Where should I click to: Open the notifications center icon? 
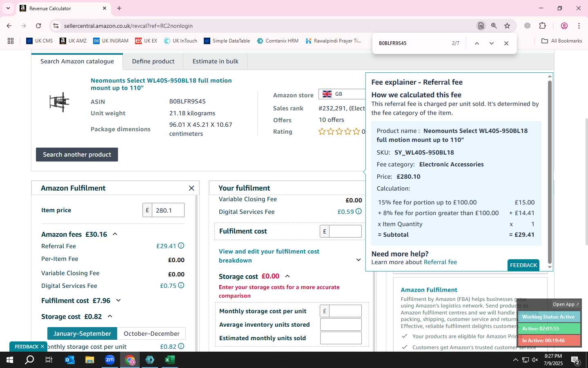pyautogui.click(x=575, y=360)
